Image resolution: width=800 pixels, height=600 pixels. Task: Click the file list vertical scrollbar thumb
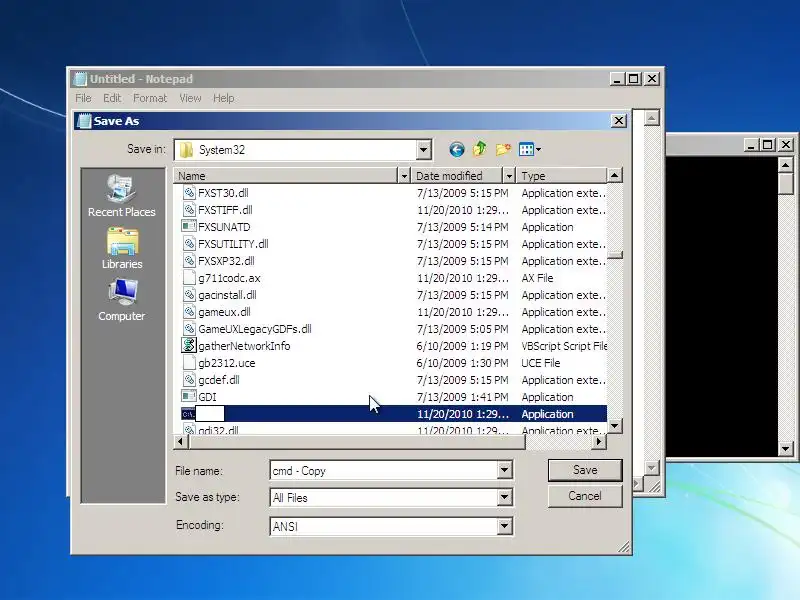click(x=615, y=255)
